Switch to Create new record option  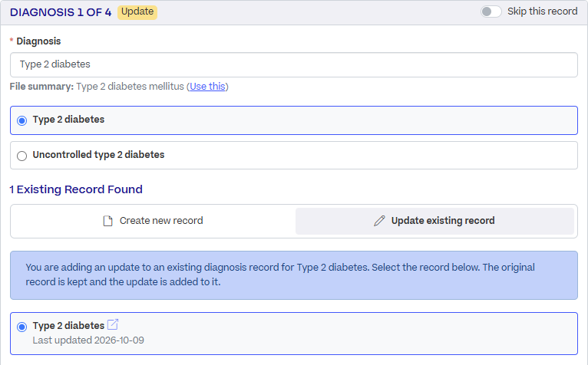click(153, 221)
